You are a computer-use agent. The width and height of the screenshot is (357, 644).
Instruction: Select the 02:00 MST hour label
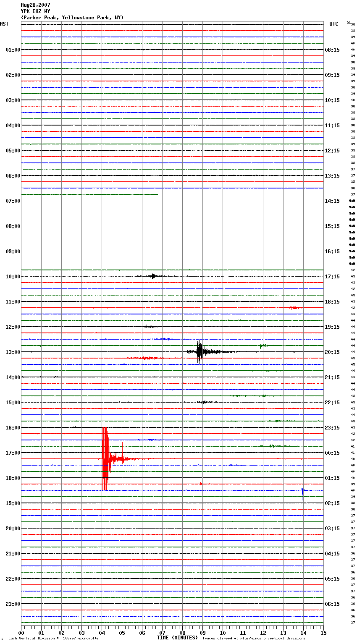[x=13, y=75]
